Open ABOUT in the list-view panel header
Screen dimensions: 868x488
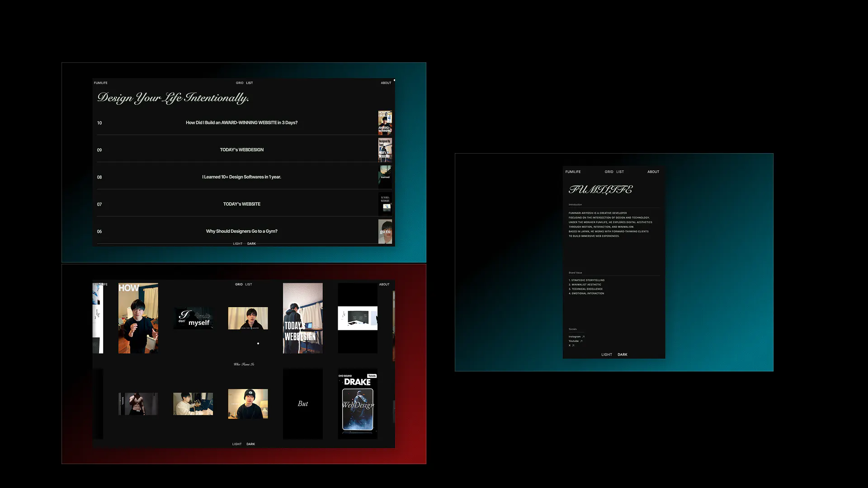tap(386, 83)
